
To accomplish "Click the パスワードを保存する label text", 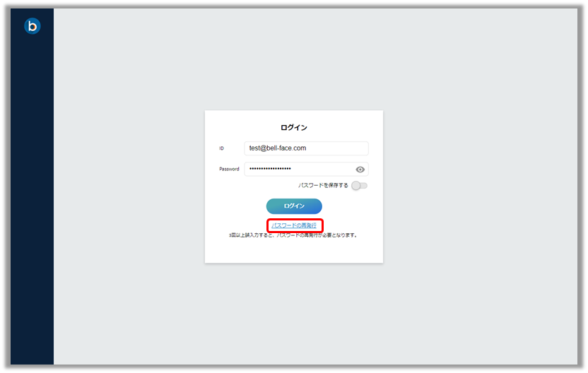I will 323,185.
